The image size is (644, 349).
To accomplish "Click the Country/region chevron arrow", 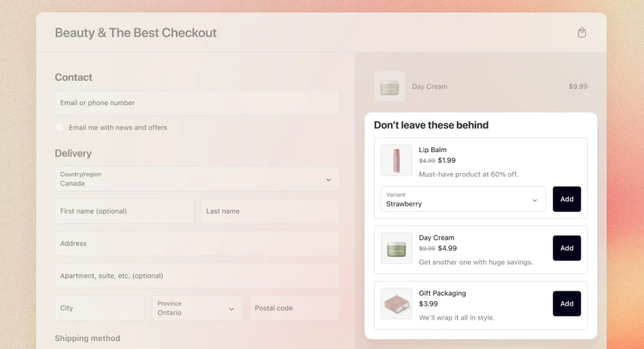I will tap(329, 180).
